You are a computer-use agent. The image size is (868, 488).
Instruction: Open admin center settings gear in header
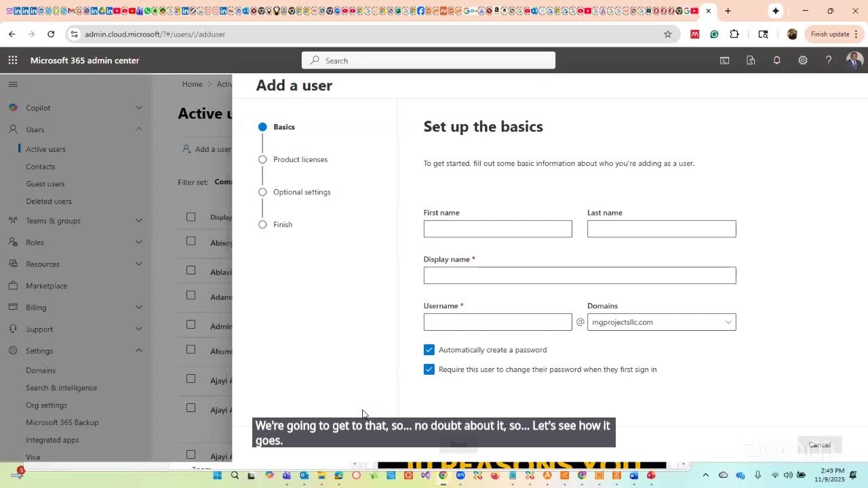click(x=803, y=60)
